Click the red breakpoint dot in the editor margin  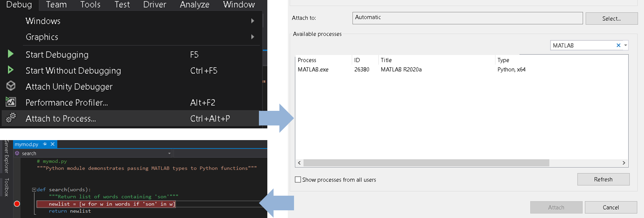(x=17, y=204)
